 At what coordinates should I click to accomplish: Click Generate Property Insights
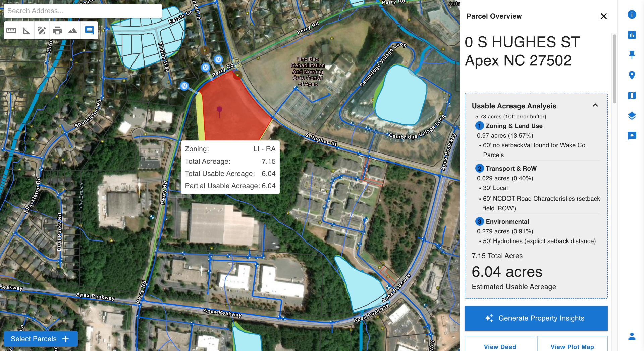(x=536, y=318)
